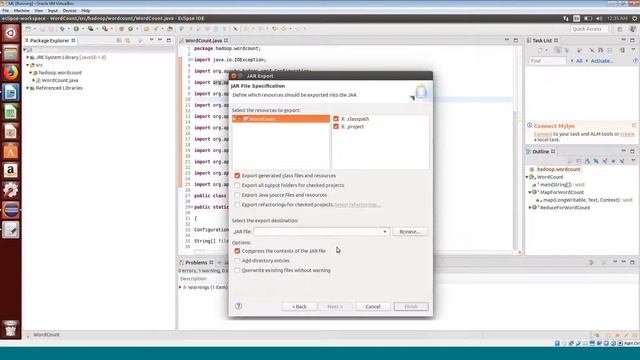
Task: Open the Amazon launcher icon
Action: click(11, 171)
